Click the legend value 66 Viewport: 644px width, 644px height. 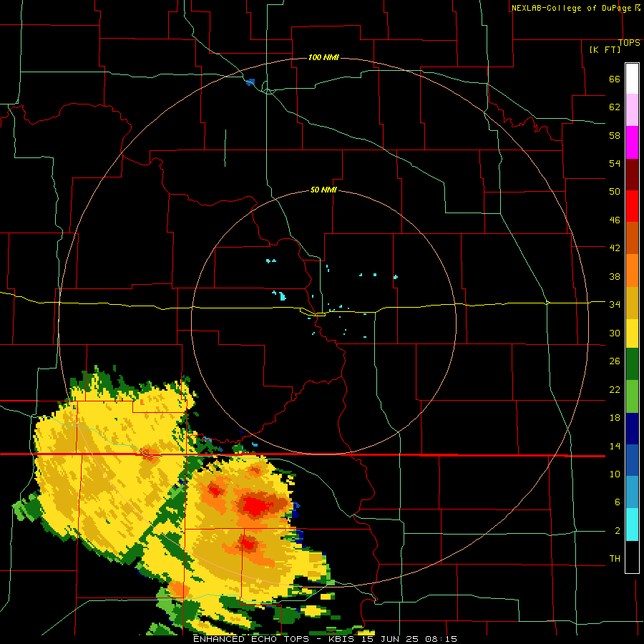615,79
